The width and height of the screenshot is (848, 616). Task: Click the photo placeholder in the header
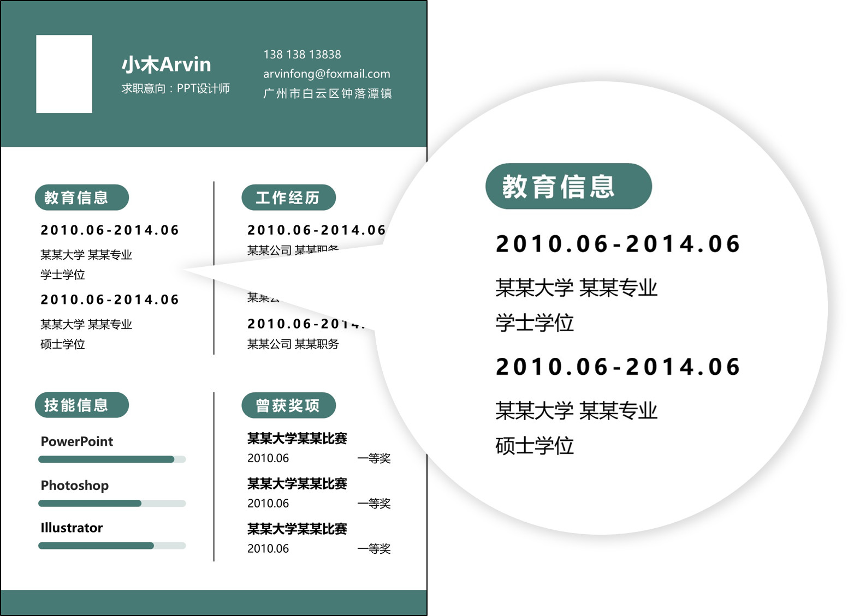pyautogui.click(x=64, y=74)
